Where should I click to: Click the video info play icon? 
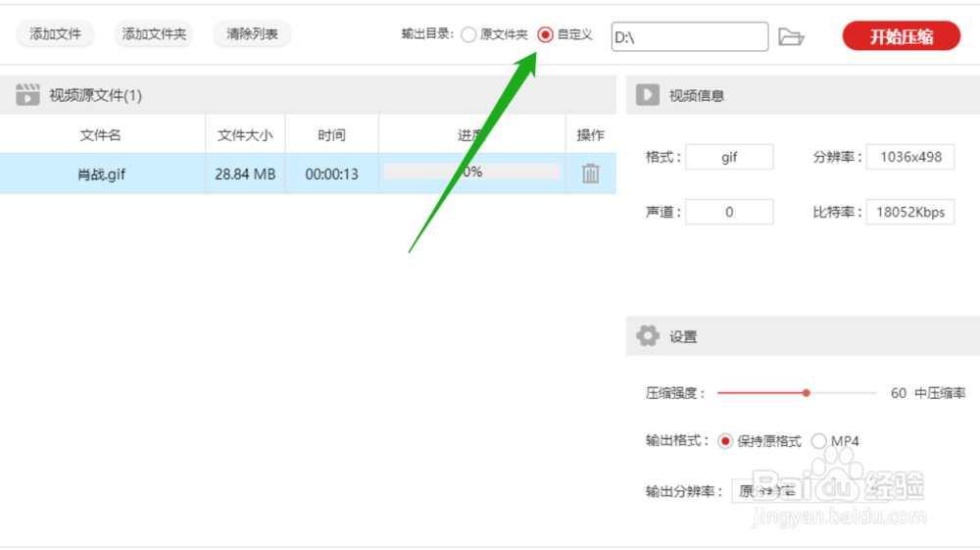(x=648, y=95)
